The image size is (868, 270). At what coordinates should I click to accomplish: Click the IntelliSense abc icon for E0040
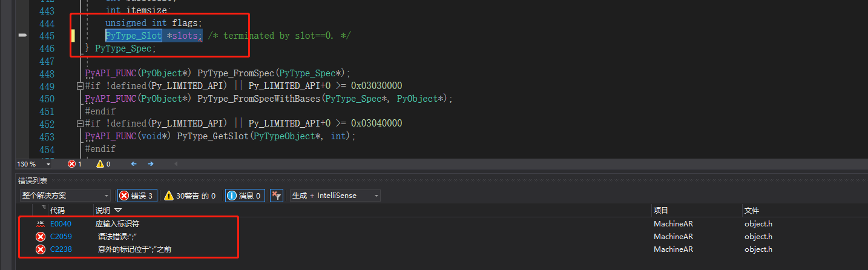coord(41,224)
